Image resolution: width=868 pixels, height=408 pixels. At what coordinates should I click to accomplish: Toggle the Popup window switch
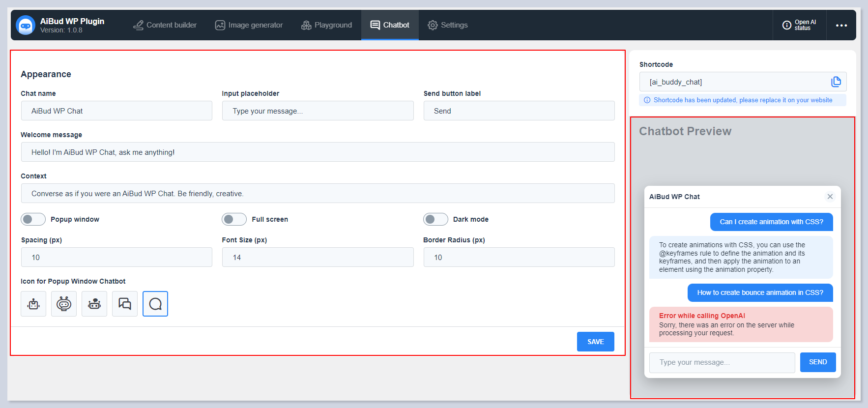tap(33, 219)
